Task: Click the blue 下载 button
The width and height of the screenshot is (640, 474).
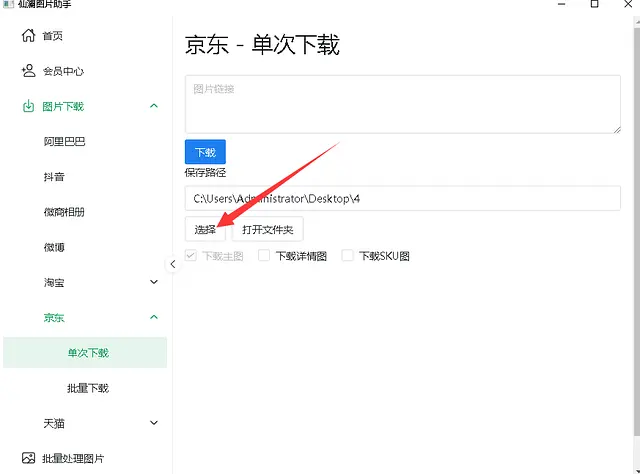Action: (205, 152)
